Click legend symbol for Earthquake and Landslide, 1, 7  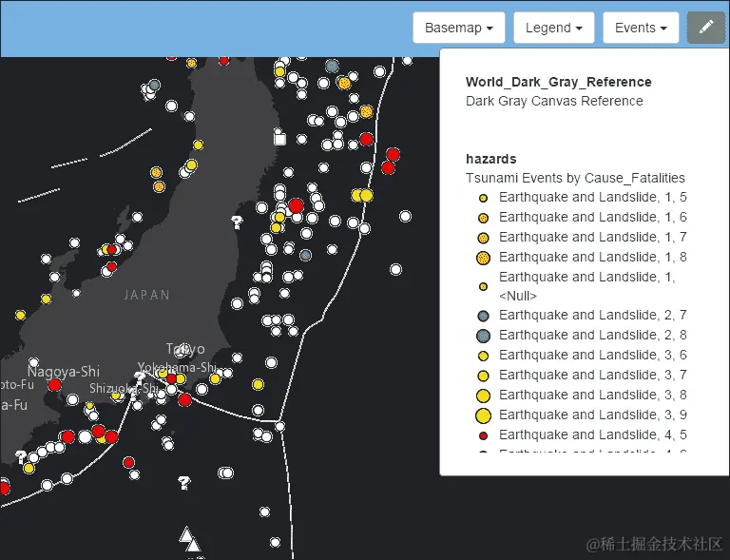(483, 238)
